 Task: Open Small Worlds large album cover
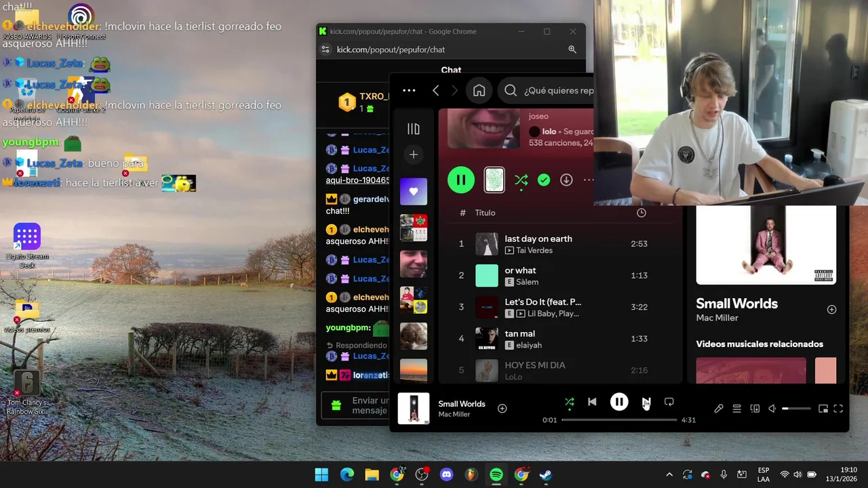pos(766,245)
